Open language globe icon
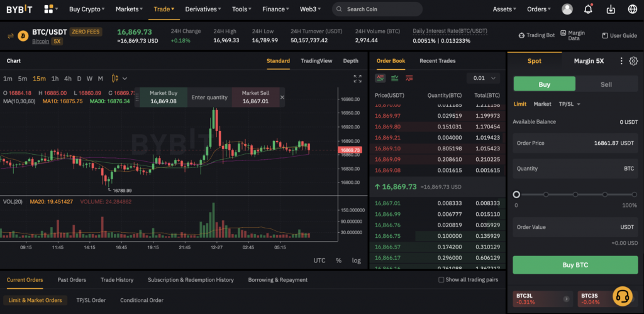The image size is (644, 314). (x=633, y=9)
